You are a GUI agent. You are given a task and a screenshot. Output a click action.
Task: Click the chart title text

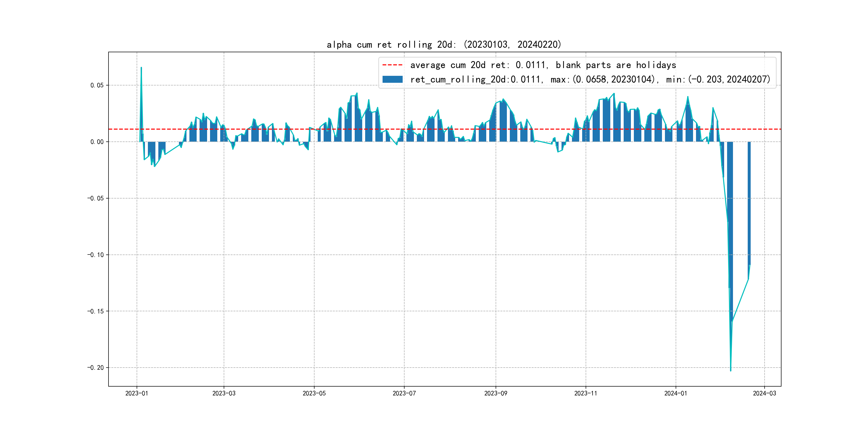(x=444, y=44)
